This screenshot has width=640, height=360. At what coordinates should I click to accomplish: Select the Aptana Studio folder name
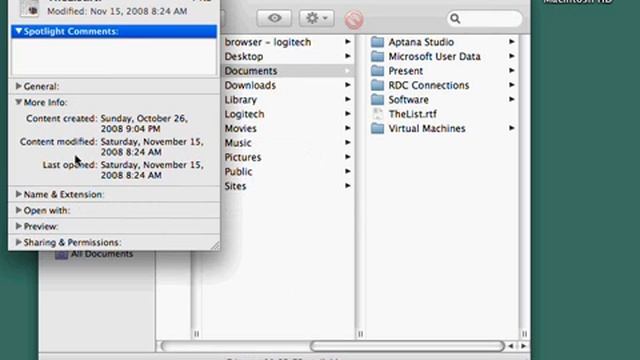pyautogui.click(x=421, y=42)
